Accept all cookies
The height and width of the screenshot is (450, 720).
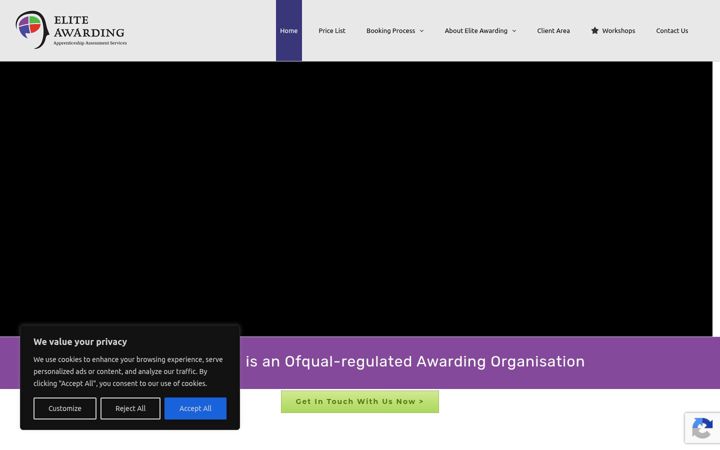(x=196, y=408)
